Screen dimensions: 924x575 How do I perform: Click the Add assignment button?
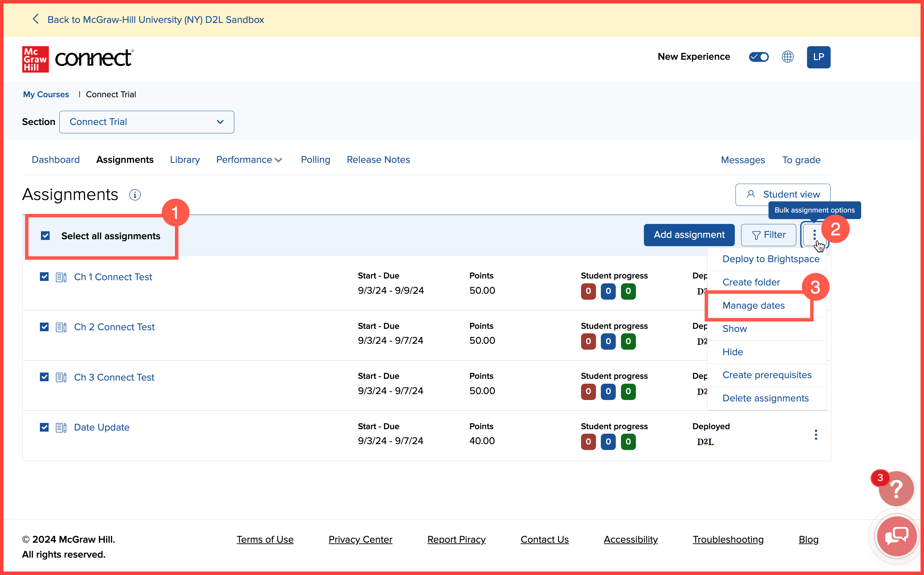pos(689,235)
